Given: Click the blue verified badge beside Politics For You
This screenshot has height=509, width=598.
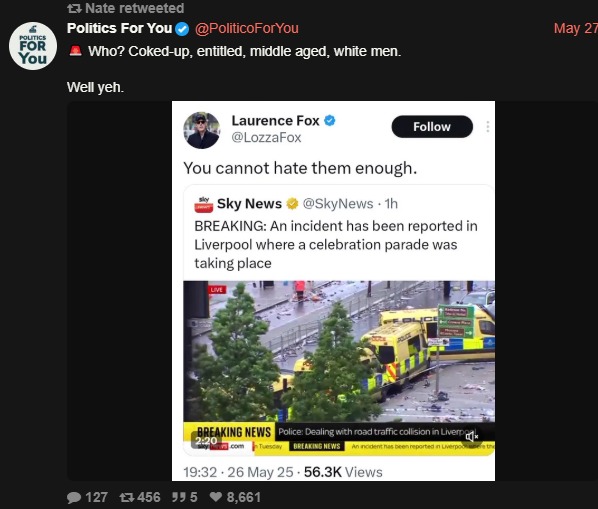Looking at the screenshot, I should coord(182,29).
